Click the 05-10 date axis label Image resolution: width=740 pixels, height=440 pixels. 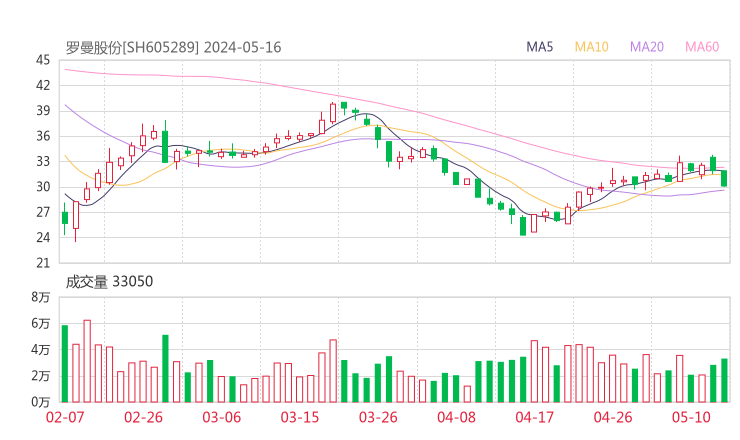click(x=691, y=417)
